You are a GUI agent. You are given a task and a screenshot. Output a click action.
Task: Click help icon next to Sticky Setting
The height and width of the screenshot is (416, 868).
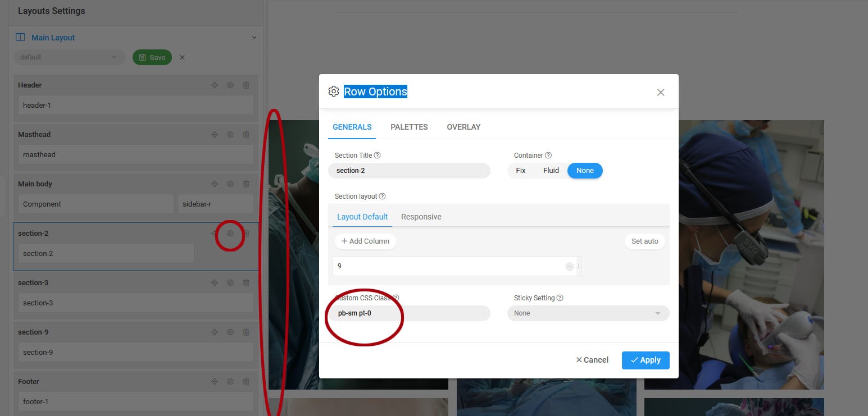click(x=560, y=298)
